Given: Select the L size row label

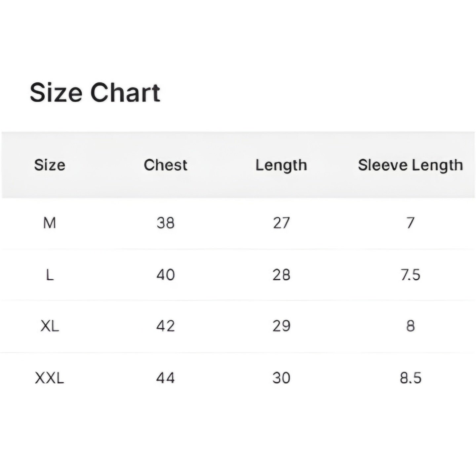Looking at the screenshot, I should click(x=50, y=275).
